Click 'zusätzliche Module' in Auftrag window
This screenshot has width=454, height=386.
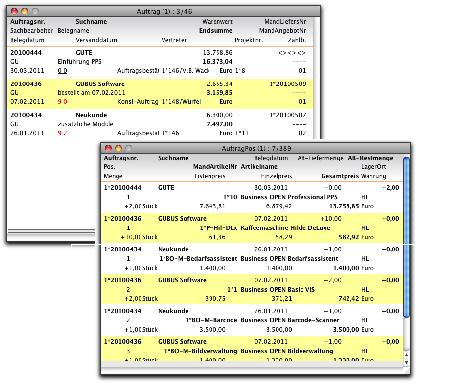(85, 124)
